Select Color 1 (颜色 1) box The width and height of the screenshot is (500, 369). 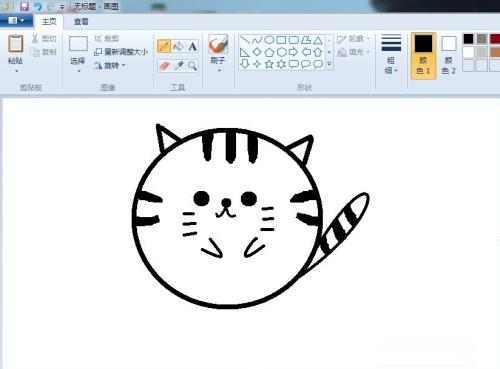click(x=423, y=56)
